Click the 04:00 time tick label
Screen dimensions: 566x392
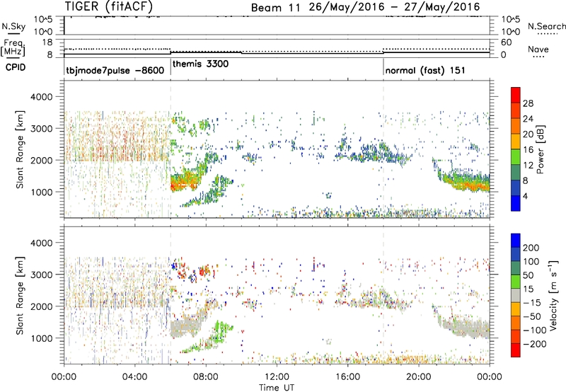coord(134,377)
